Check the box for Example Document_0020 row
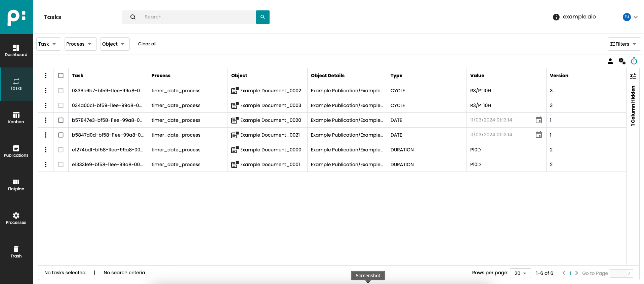The width and height of the screenshot is (644, 284). point(61,120)
